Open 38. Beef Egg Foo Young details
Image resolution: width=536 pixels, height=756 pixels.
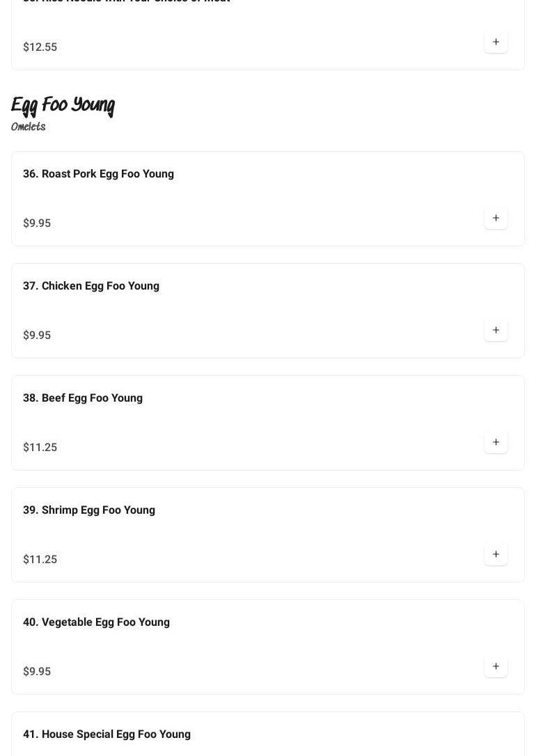pyautogui.click(x=83, y=398)
